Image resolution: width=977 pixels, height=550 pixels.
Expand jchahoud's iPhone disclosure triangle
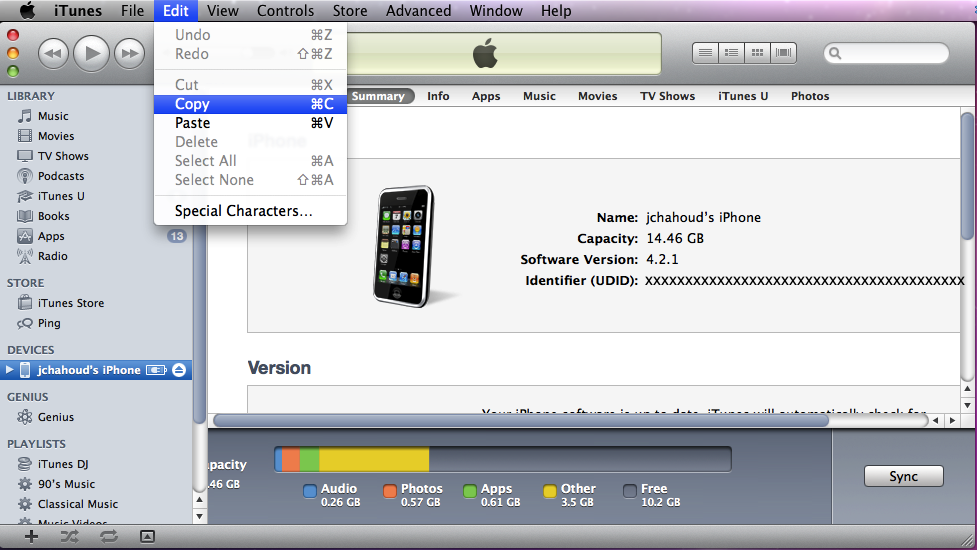10,370
